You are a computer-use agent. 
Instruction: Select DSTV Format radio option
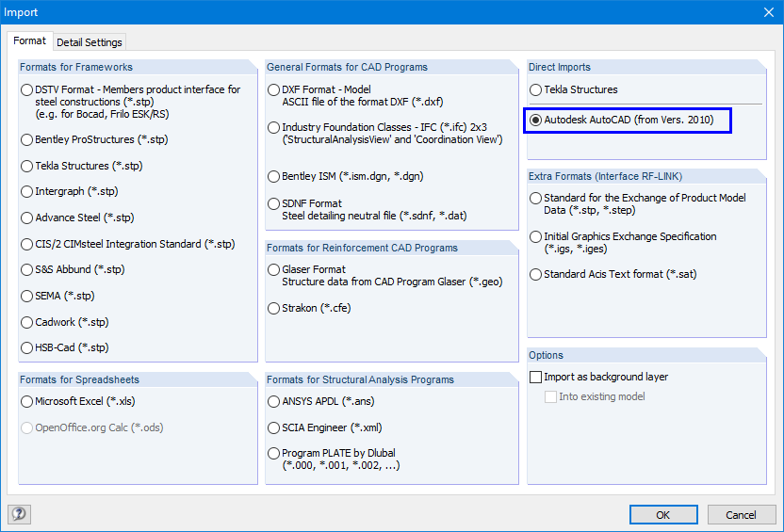[x=27, y=90]
